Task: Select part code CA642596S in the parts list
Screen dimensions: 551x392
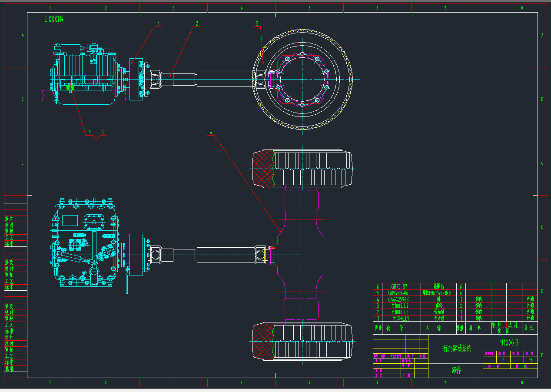Action: click(398, 299)
